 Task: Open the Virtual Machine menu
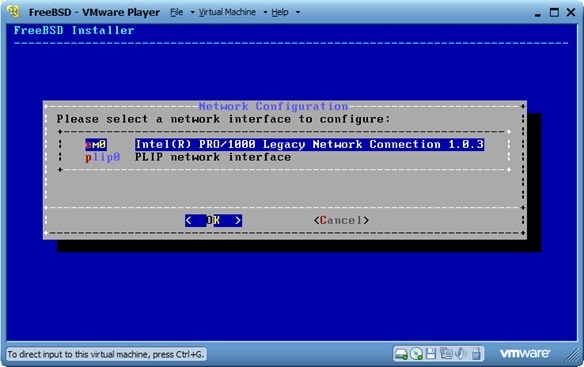pyautogui.click(x=227, y=12)
